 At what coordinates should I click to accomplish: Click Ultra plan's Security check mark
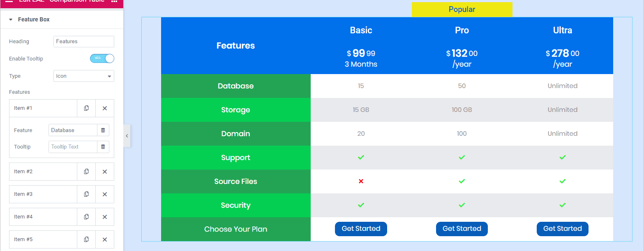click(x=563, y=205)
